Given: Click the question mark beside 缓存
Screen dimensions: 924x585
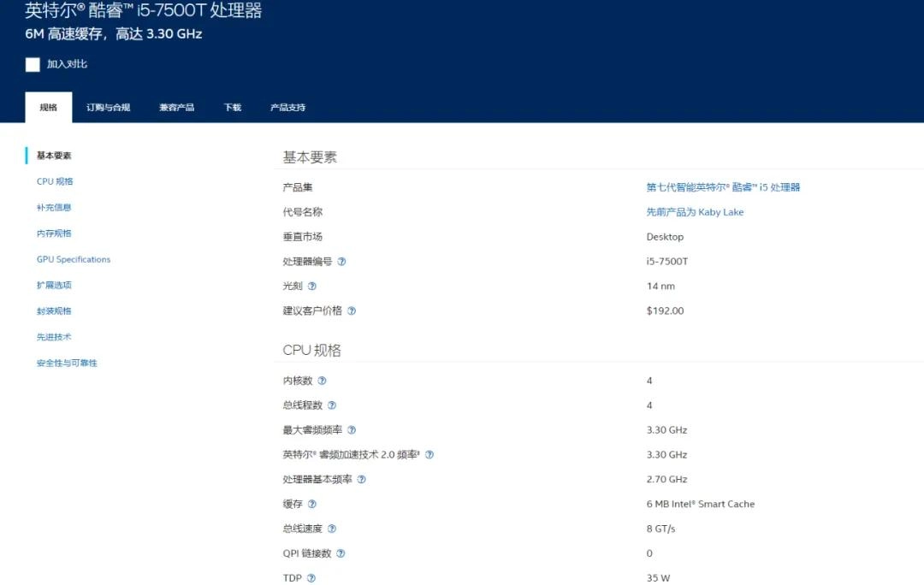Looking at the screenshot, I should (312, 505).
